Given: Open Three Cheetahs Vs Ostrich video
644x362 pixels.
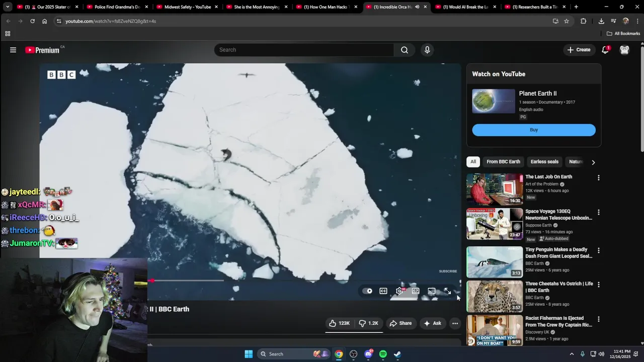Looking at the screenshot, I should tap(495, 296).
